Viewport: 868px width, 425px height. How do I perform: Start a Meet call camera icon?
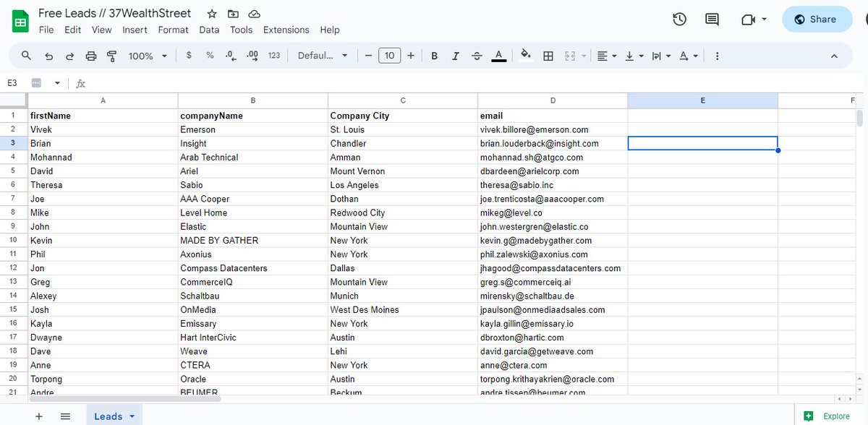(x=749, y=20)
